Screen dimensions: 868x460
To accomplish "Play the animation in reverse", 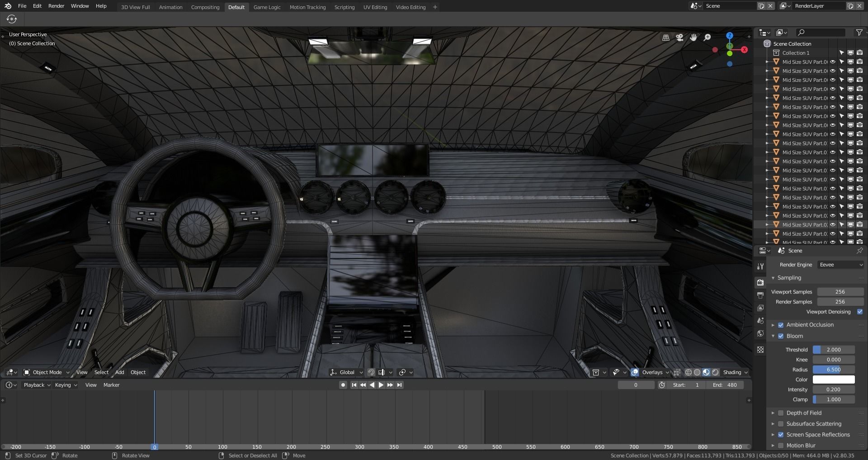I will pyautogui.click(x=372, y=385).
